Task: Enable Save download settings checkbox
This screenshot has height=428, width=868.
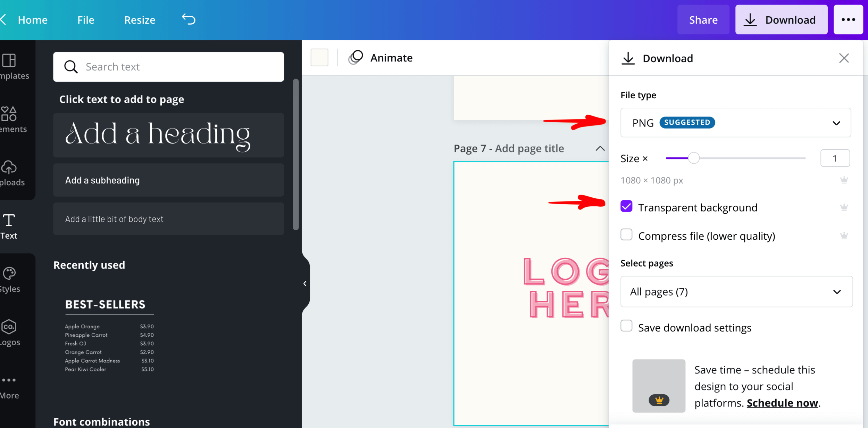Action: [626, 327]
